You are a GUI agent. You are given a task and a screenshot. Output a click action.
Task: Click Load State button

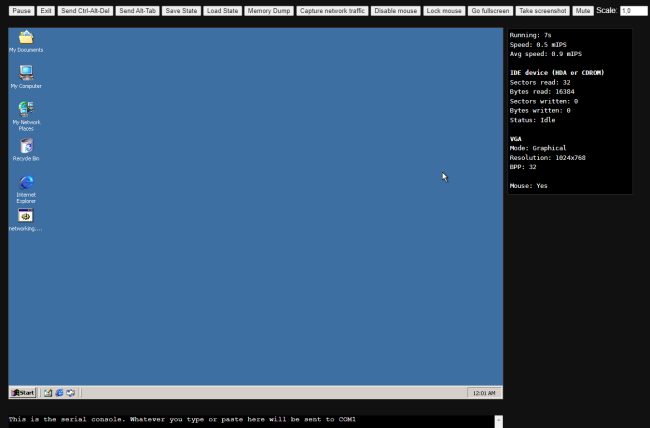point(223,11)
